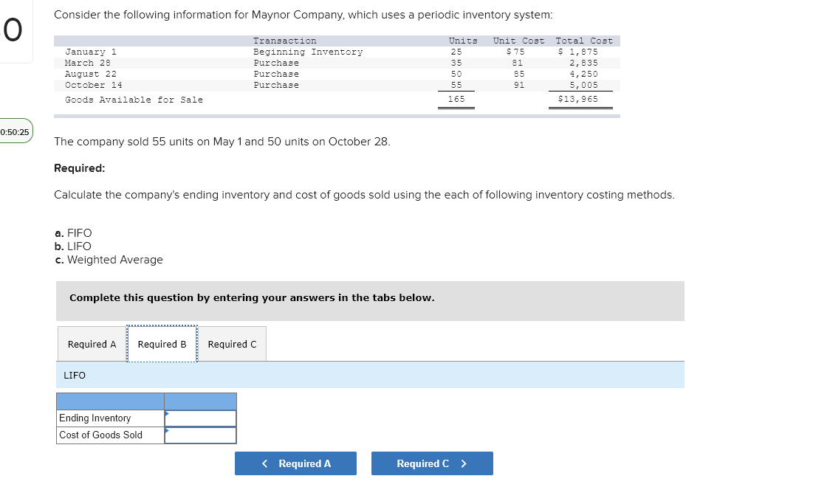Image resolution: width=830 pixels, height=504 pixels.
Task: Select the Required B tab
Action: point(162,344)
